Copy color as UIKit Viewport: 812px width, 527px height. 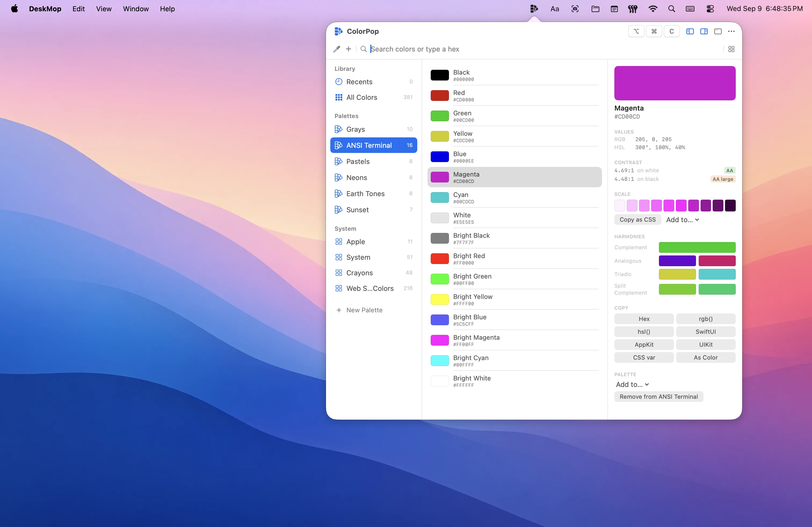coord(706,345)
